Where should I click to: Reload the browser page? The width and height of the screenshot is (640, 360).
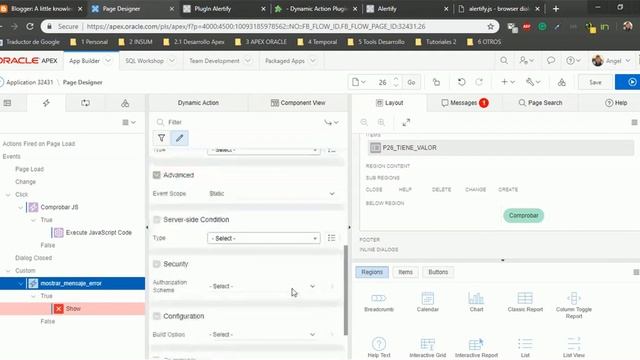click(x=30, y=27)
